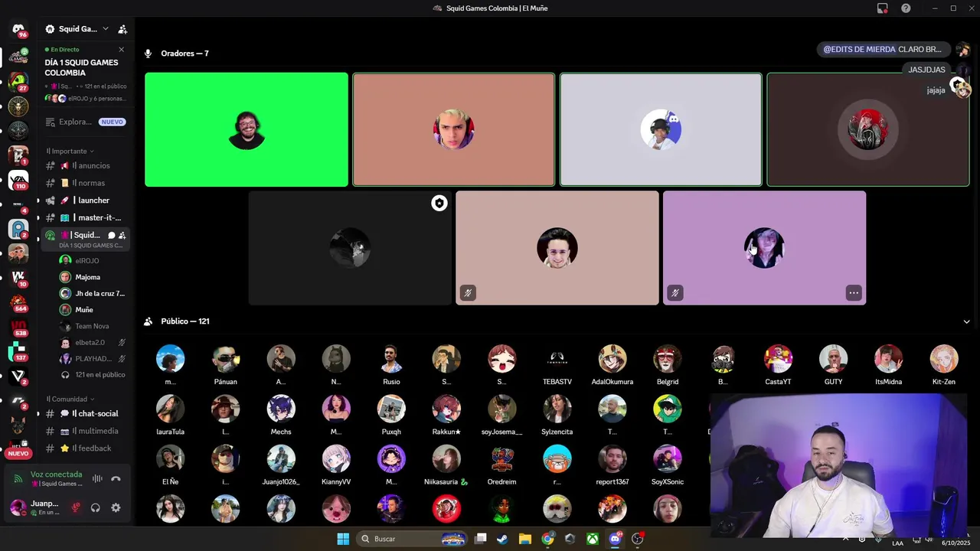Click the light gray speaker tile

pyautogui.click(x=661, y=129)
